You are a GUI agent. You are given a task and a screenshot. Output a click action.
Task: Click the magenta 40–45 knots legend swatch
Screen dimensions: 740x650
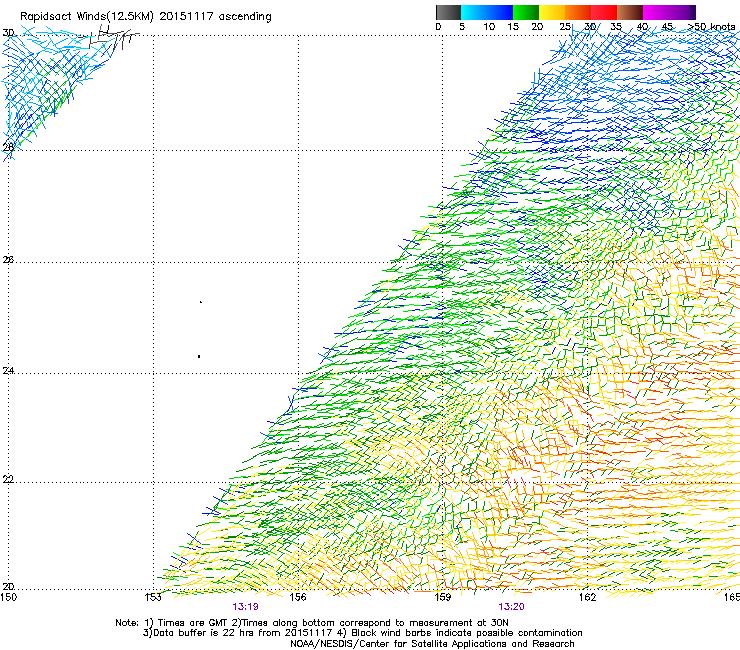(656, 12)
